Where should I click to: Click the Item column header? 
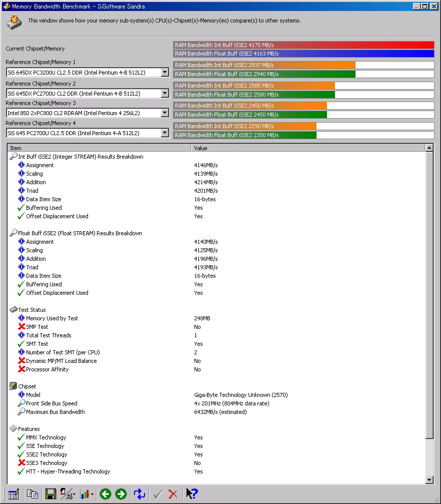99,148
